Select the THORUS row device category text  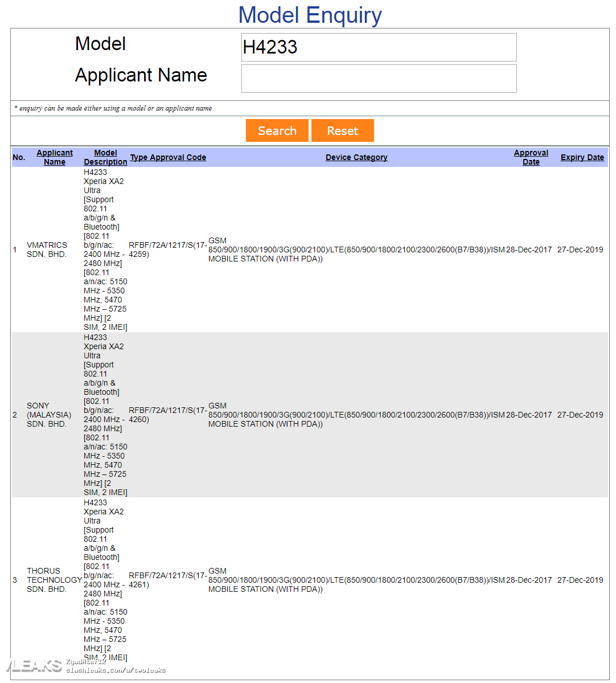[x=356, y=580]
